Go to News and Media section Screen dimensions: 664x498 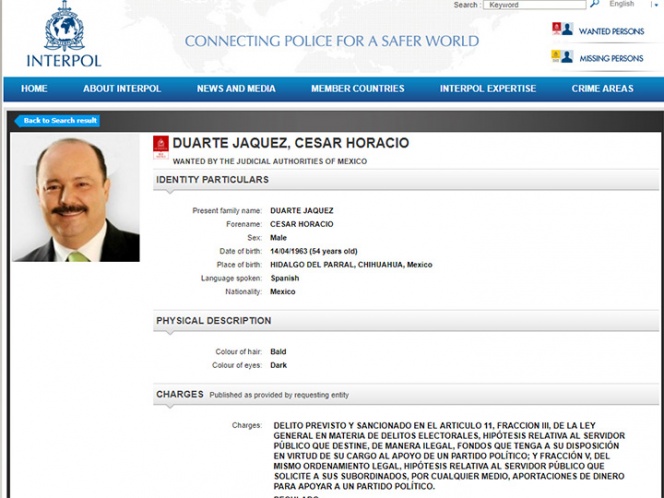click(x=236, y=89)
